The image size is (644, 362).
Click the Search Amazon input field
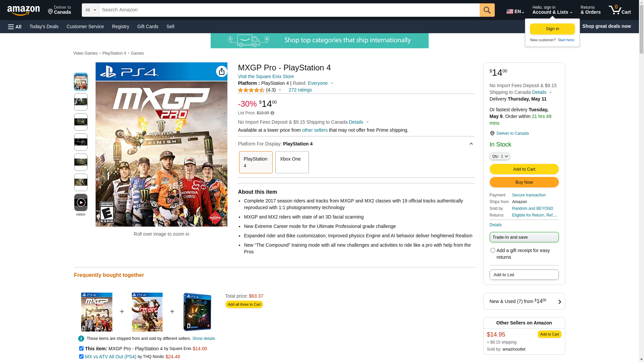[288, 10]
